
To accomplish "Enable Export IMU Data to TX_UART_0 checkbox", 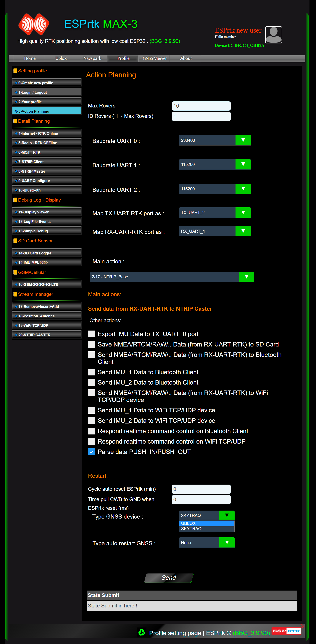I will pos(92,334).
